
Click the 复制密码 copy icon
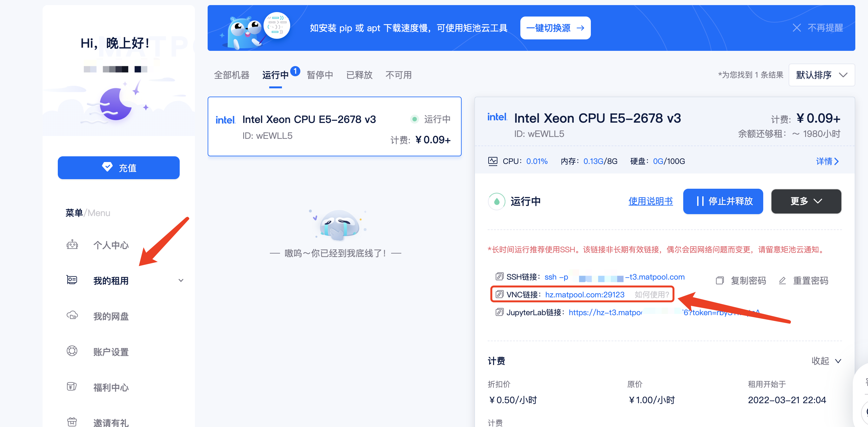719,280
